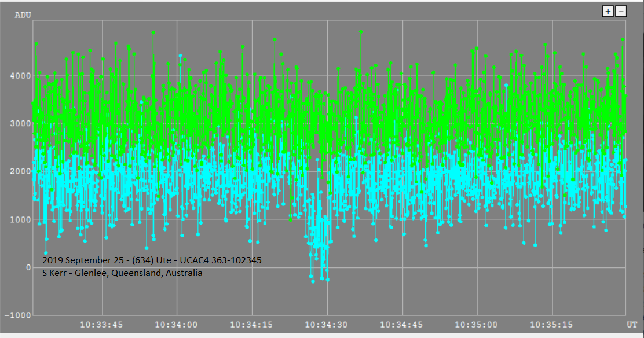Click the 3000 y-axis value
644x338 pixels.
point(20,124)
